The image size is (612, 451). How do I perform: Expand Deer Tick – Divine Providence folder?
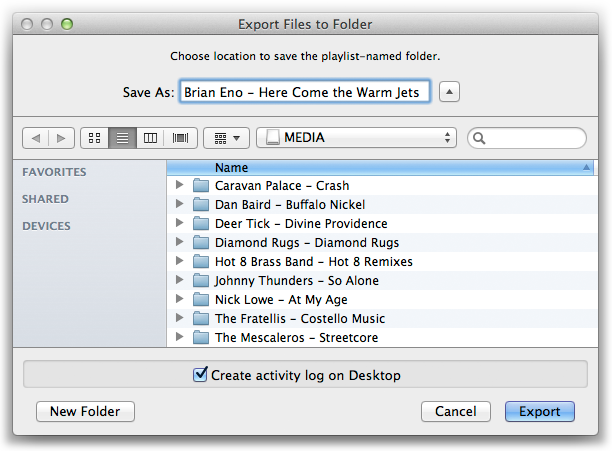[x=179, y=223]
